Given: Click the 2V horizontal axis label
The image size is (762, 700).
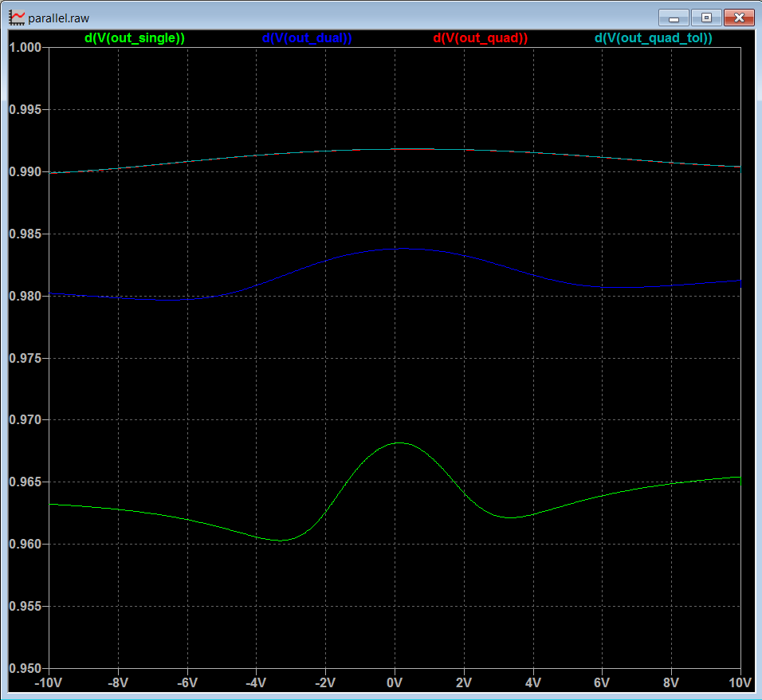Looking at the screenshot, I should click(464, 683).
